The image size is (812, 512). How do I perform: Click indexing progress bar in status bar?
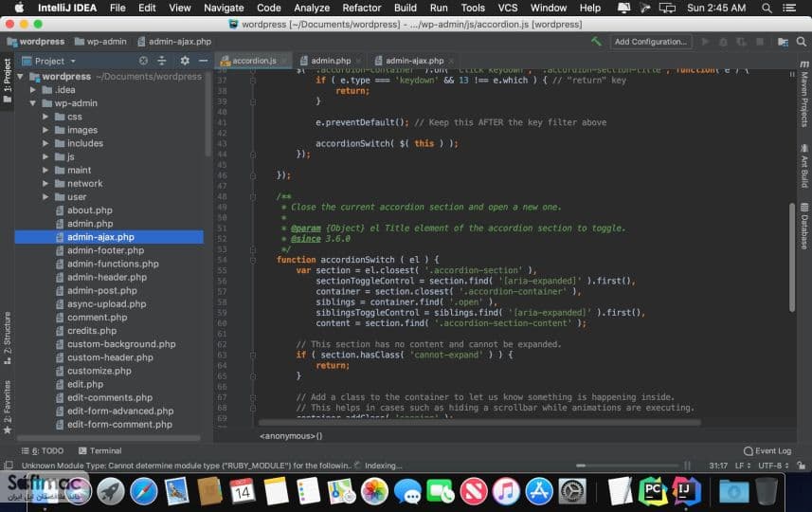(626, 466)
